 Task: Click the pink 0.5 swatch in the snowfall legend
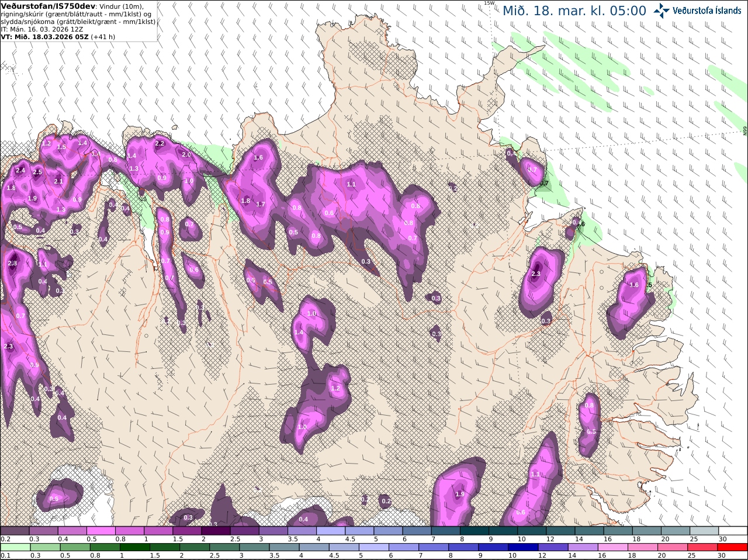tap(101, 531)
